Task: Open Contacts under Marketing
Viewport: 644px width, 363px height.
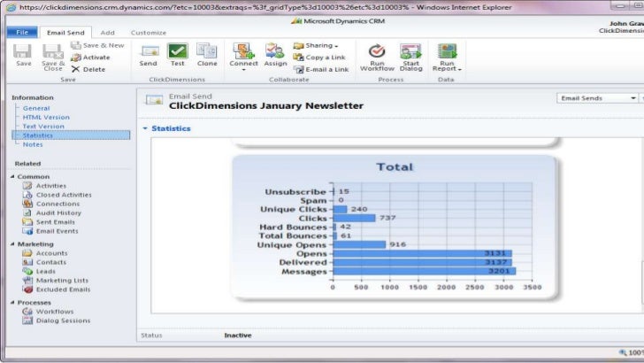Action: (x=51, y=262)
